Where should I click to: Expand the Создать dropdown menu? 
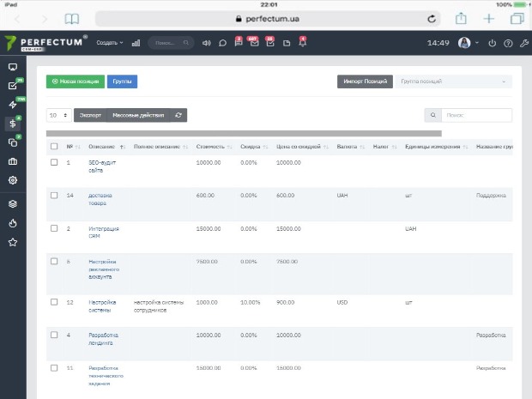coord(110,43)
